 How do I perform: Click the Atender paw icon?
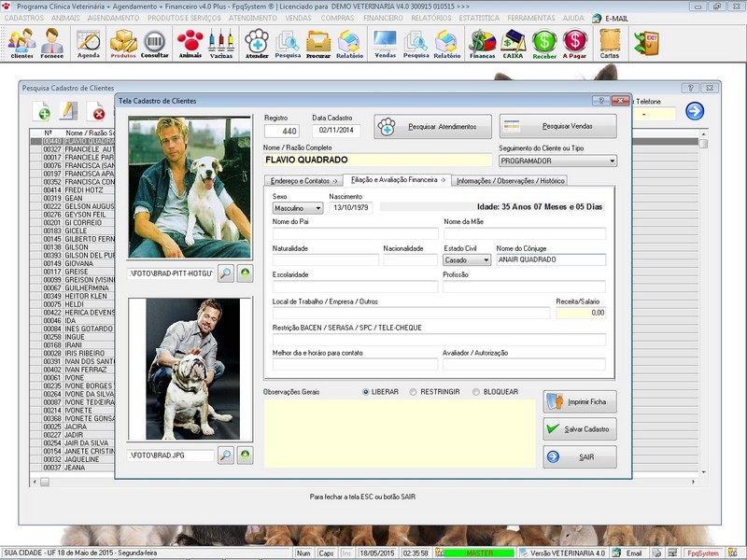(x=257, y=43)
